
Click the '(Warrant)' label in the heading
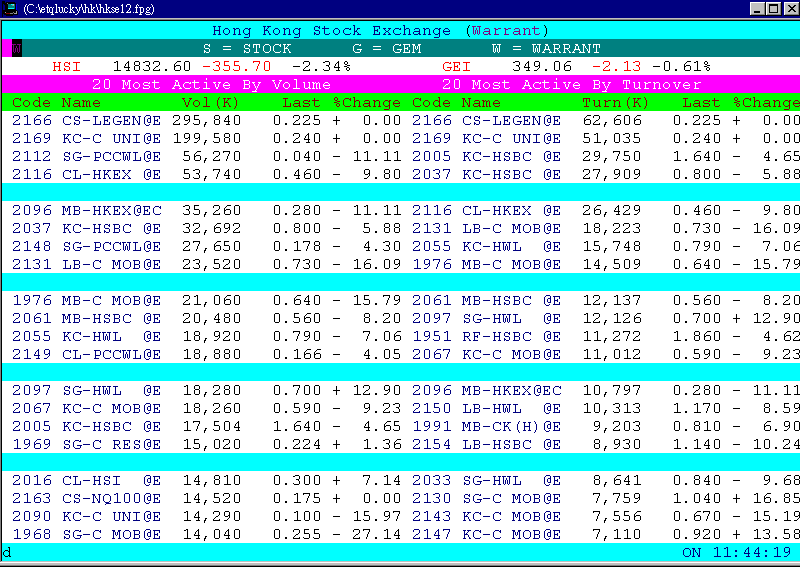[506, 31]
